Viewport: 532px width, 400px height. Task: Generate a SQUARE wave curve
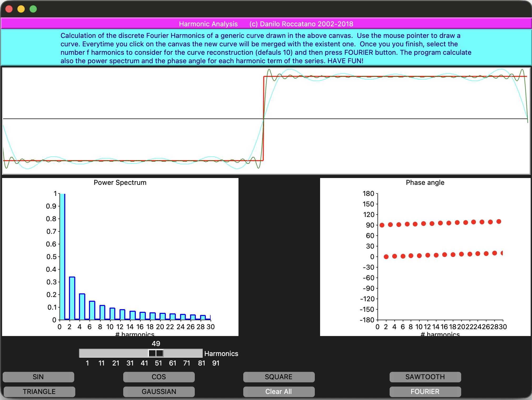click(279, 377)
